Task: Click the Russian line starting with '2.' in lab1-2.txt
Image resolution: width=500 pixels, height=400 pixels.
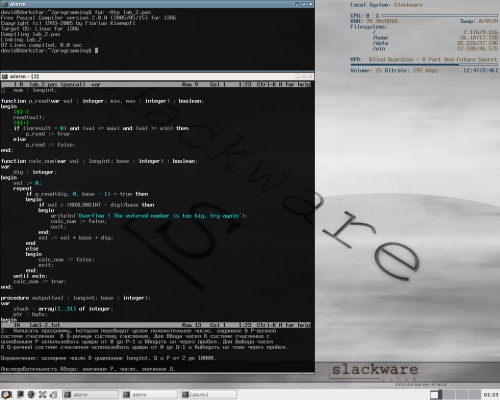Action: tap(138, 331)
